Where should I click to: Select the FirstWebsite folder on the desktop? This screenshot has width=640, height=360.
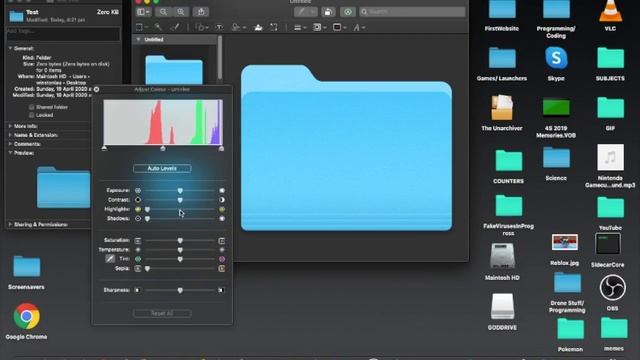click(502, 10)
